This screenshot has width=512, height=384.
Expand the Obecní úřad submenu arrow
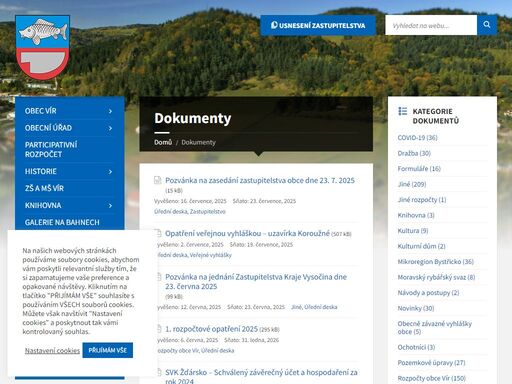(110, 128)
